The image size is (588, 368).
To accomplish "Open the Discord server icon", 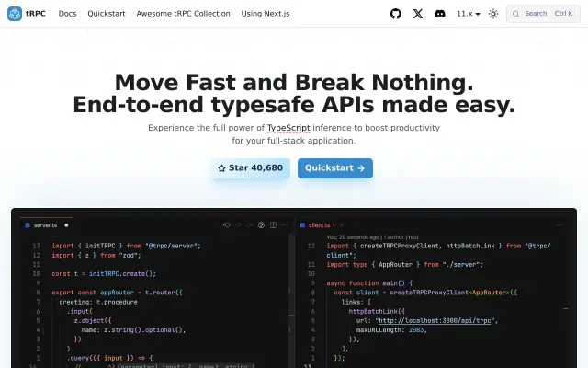I will click(x=440, y=14).
